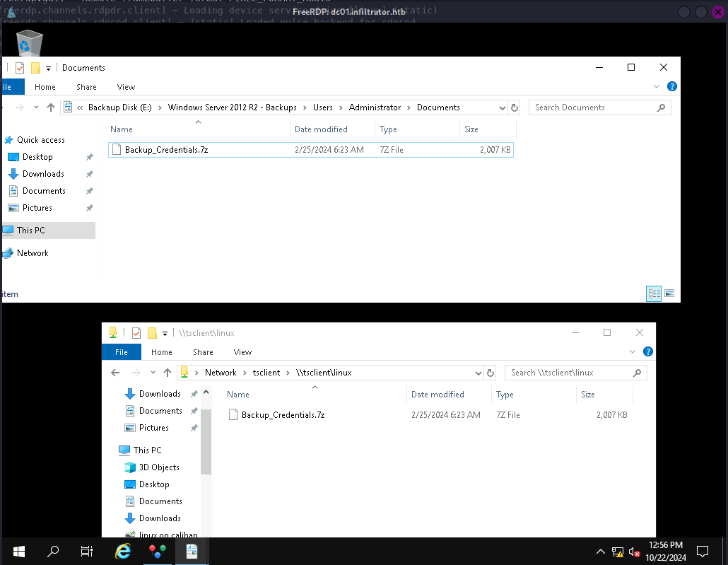Sort by Date modified in Documents window
This screenshot has height=565, width=728.
321,129
